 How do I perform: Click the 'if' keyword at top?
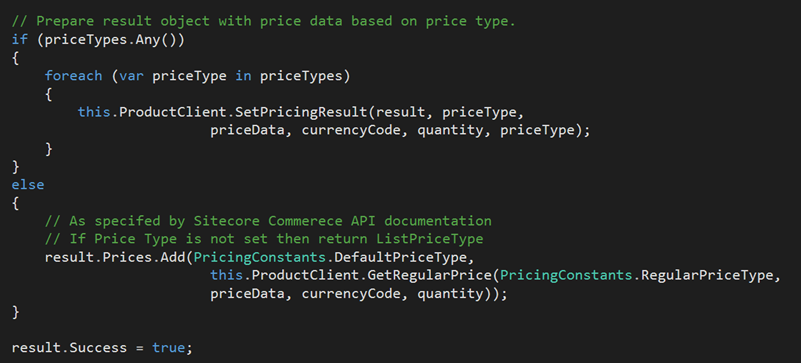[20, 41]
